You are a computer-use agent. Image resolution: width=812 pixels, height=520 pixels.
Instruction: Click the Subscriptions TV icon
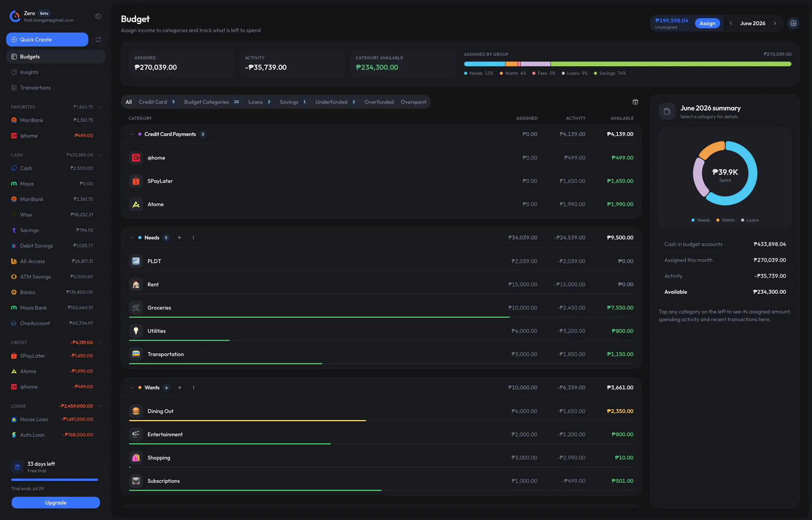pyautogui.click(x=136, y=481)
